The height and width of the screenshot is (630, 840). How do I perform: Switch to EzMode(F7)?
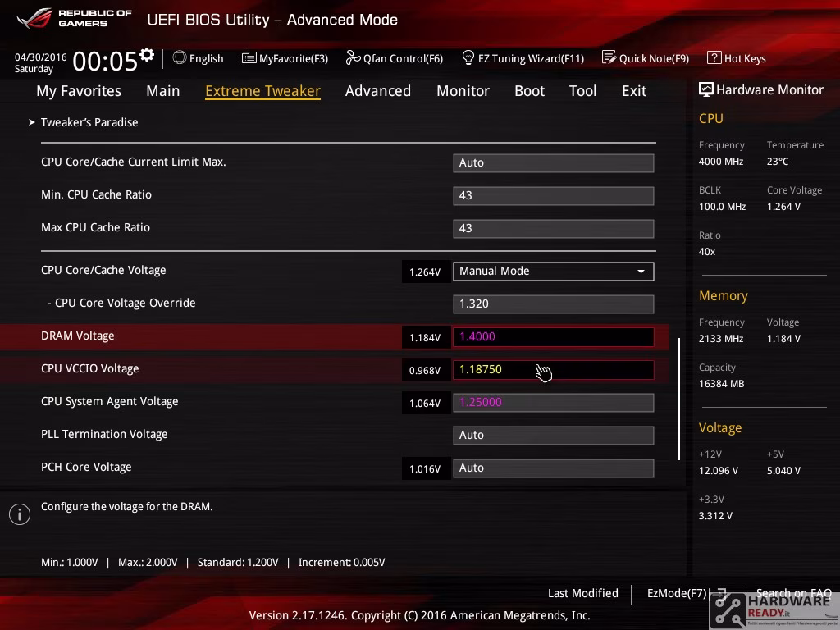coord(677,593)
